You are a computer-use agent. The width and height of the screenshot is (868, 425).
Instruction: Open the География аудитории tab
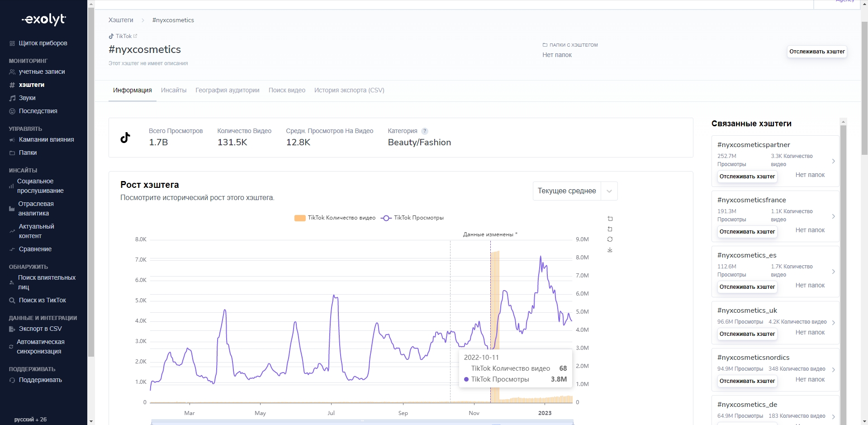[x=228, y=91]
